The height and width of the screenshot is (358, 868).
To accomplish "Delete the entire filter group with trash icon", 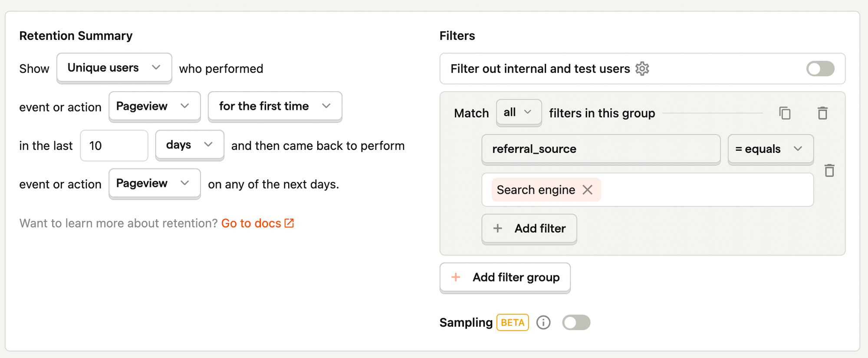I will (822, 113).
